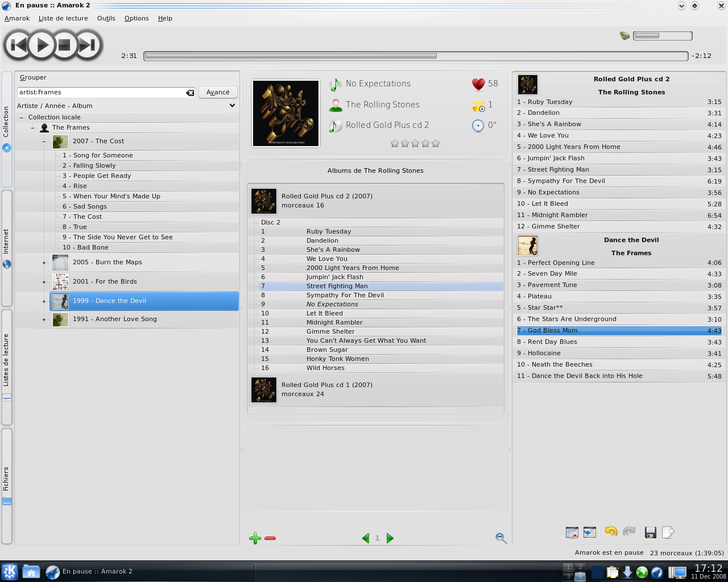The width and height of the screenshot is (728, 582).
Task: Click the last played clock icon
Action: tap(478, 126)
